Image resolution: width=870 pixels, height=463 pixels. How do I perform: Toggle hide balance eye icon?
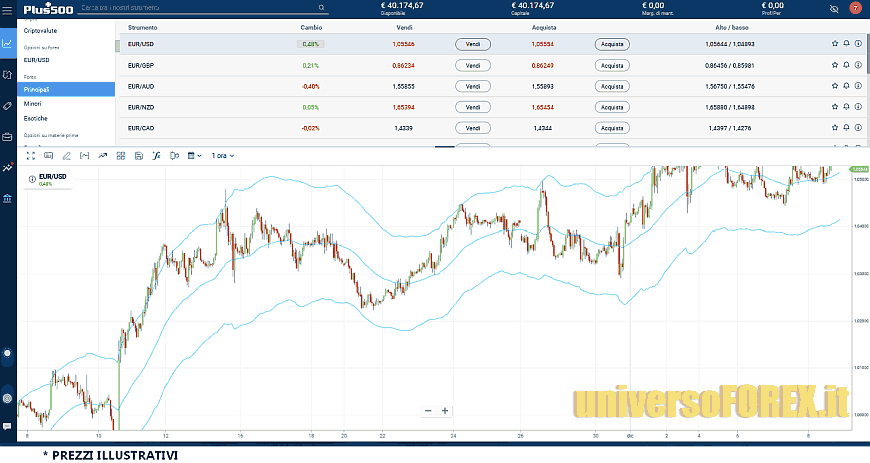[x=835, y=8]
